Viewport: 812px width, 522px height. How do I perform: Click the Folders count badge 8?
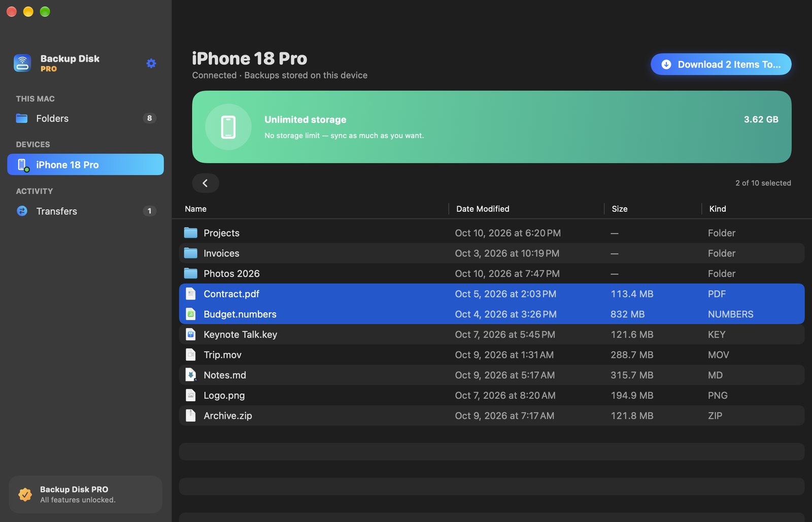[149, 118]
